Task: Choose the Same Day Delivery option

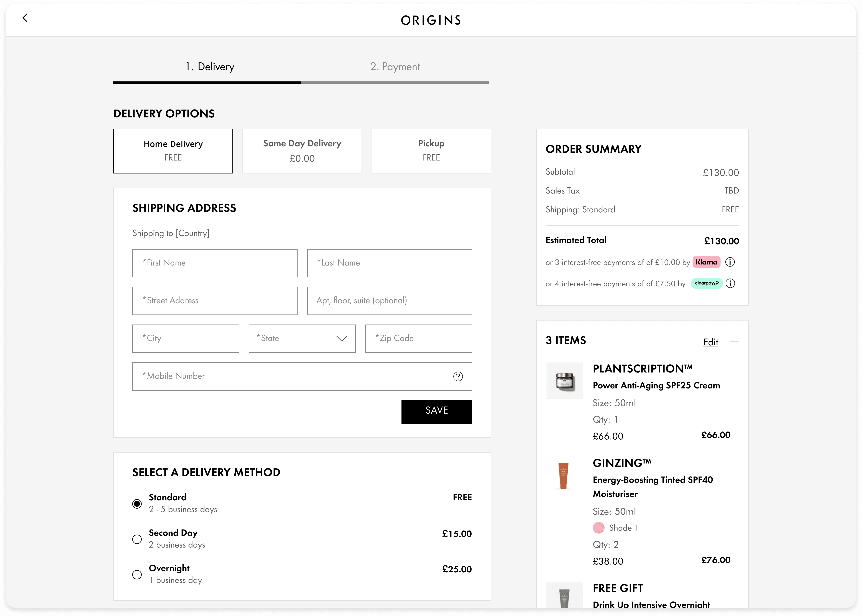Action: coord(302,151)
